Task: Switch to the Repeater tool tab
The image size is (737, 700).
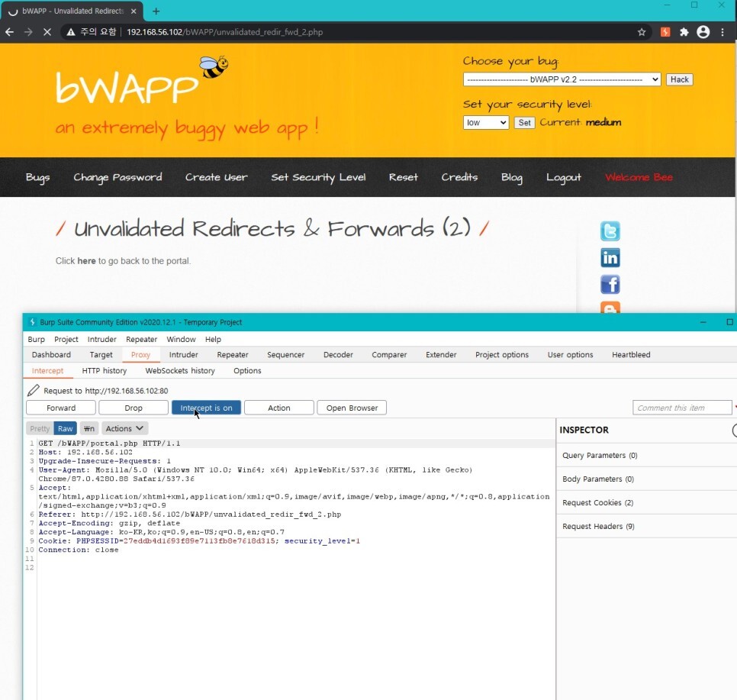Action: [x=233, y=355]
